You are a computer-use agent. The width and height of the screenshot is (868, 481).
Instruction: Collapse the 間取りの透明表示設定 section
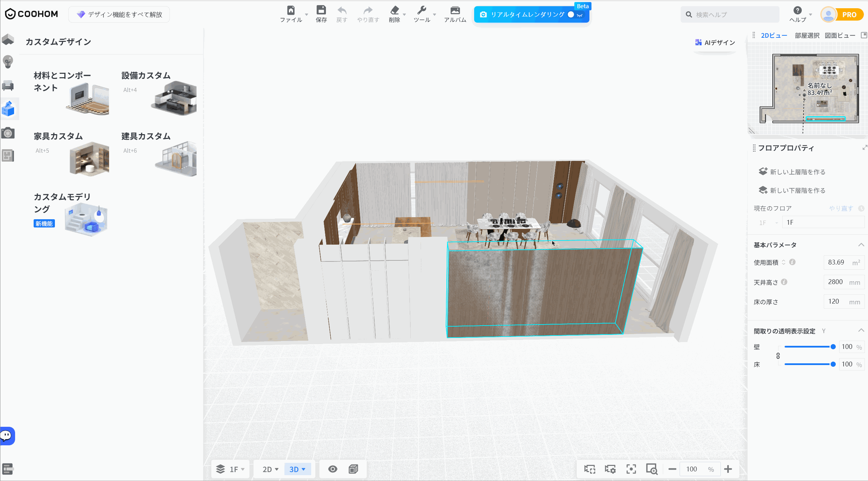point(861,330)
